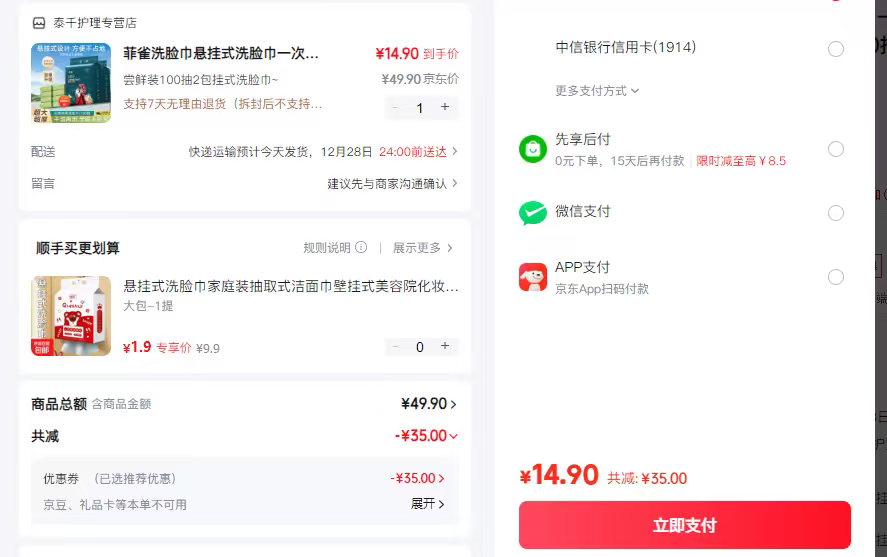Click the 泰千护理专营店 store icon
Screen dimensions: 887x557
point(39,23)
